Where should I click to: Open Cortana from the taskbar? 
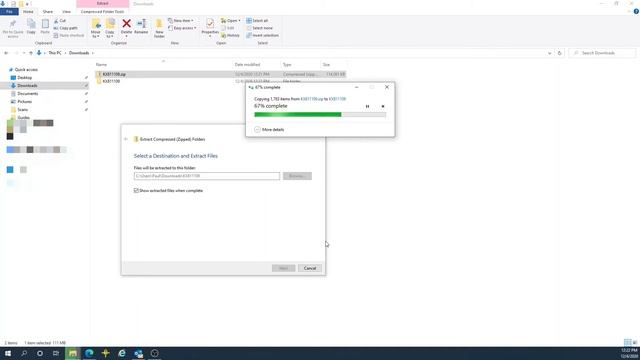[40, 353]
